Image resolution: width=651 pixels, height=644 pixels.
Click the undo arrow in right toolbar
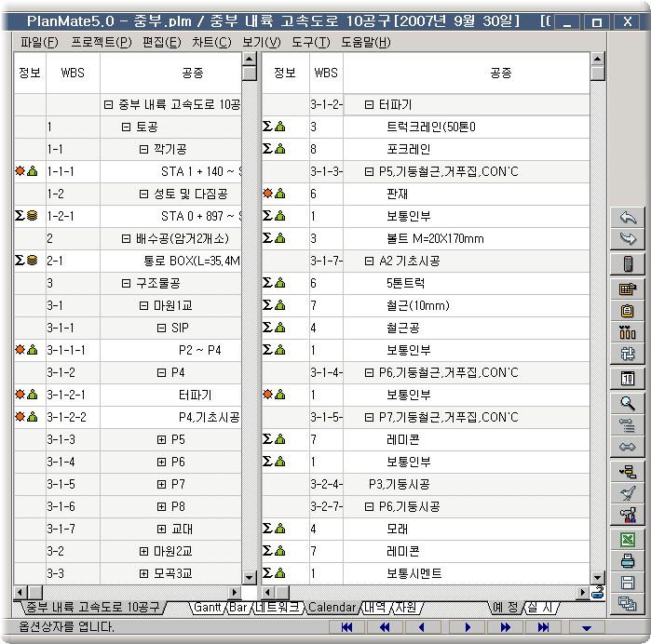coord(628,218)
